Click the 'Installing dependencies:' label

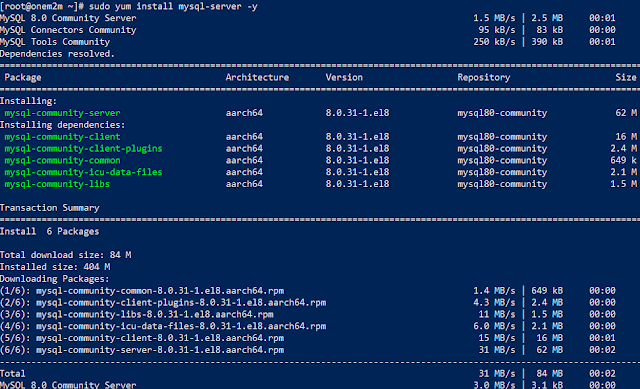pyautogui.click(x=62, y=125)
